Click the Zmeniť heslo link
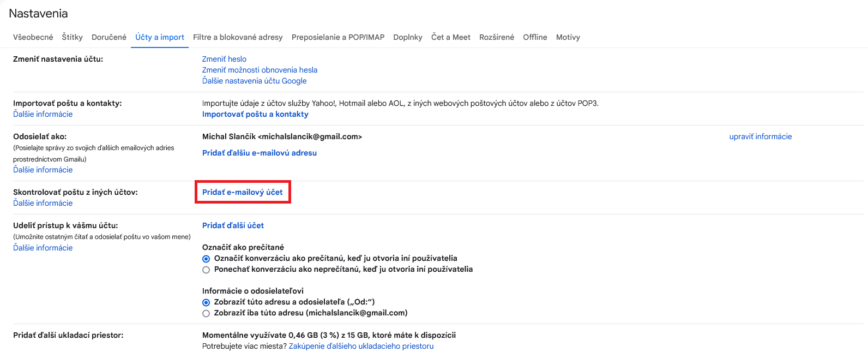Screen dimensions: 868x364 tap(224, 59)
